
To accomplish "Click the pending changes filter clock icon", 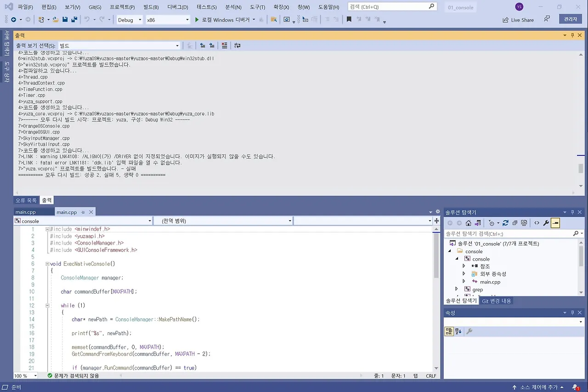I will click(492, 223).
